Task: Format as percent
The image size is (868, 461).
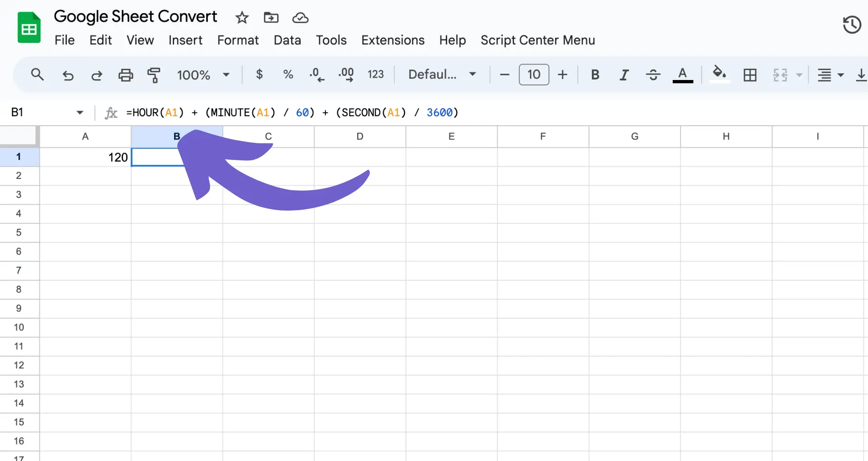Action: pos(288,74)
